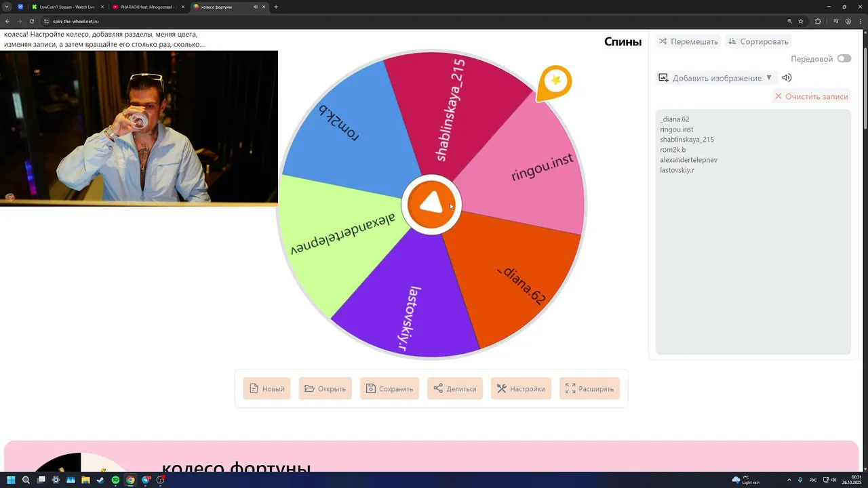868x488 pixels.
Task: Reload the page
Action: point(31,21)
